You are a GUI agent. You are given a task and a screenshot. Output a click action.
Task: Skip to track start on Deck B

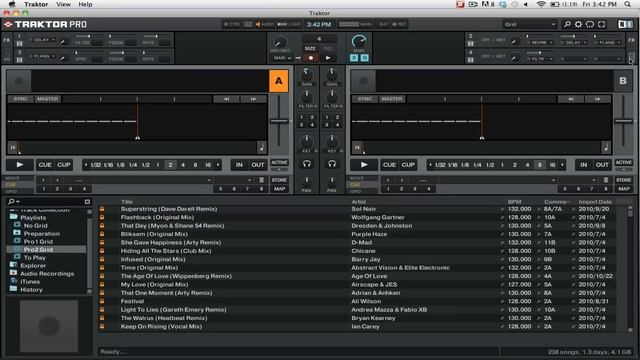pos(357,147)
